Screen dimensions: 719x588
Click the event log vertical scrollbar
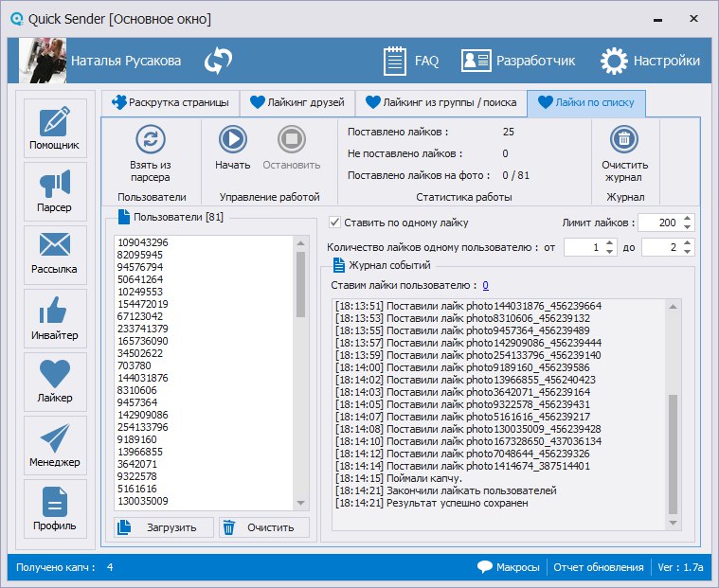click(673, 453)
